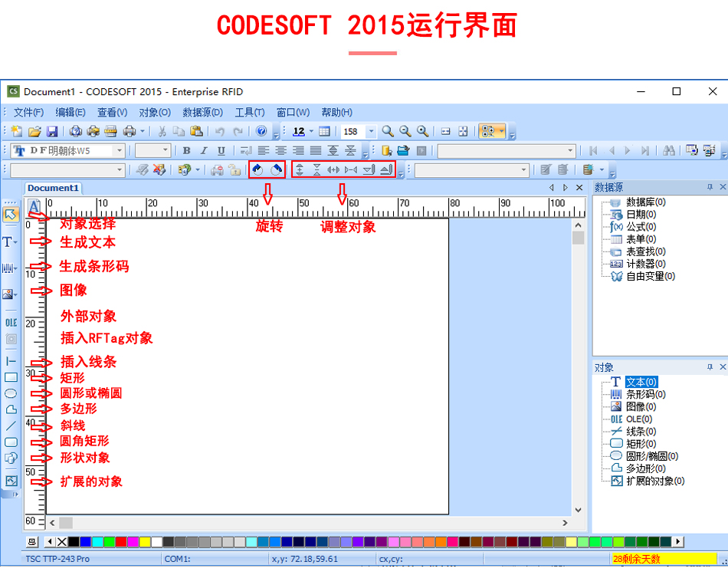Open the 编辑(E) menu
Image resolution: width=728 pixels, height=575 pixels.
[70, 113]
